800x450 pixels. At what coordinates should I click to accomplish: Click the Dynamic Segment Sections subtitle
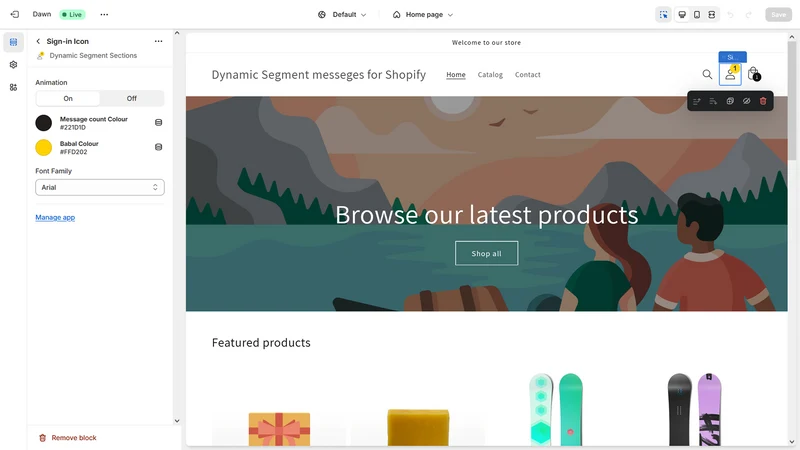pos(93,55)
